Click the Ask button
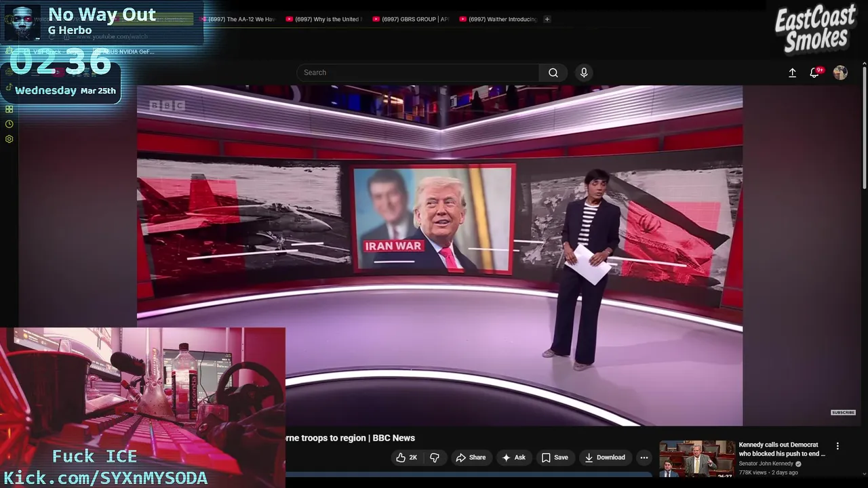Viewport: 868px width, 488px height. [x=513, y=457]
